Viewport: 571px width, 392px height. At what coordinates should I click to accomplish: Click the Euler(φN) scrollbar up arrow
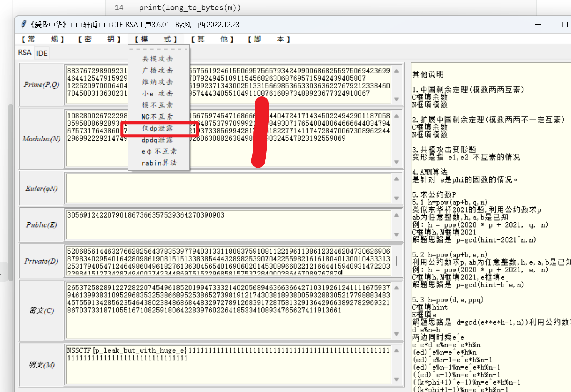point(397,178)
